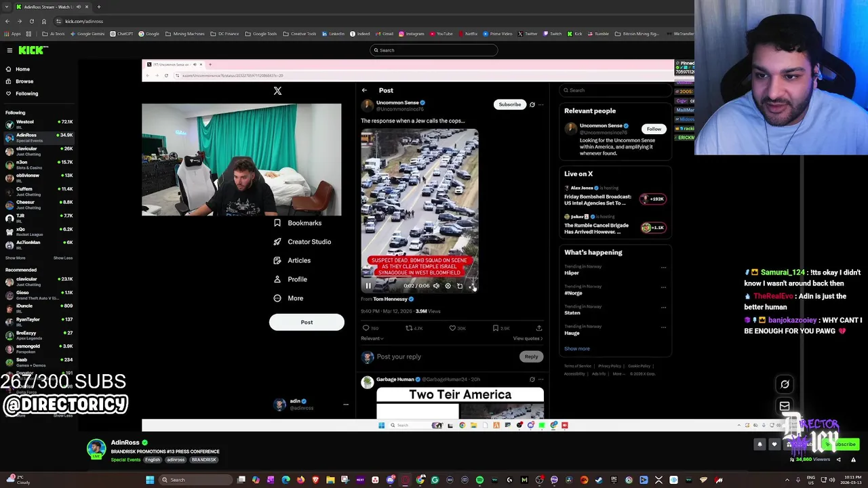The height and width of the screenshot is (488, 868).
Task: Expand the Relevant replies sort dropdown
Action: pos(372,338)
